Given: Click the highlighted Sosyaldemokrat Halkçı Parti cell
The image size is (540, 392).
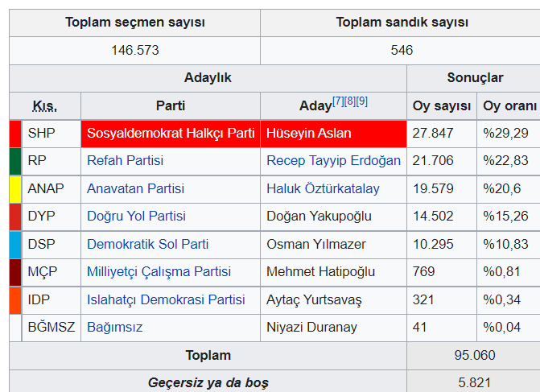Looking at the screenshot, I should [171, 133].
